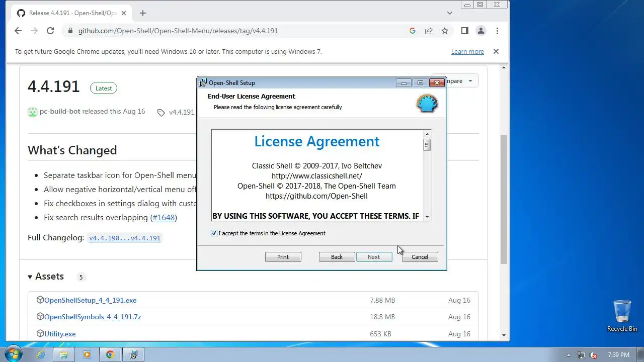This screenshot has width=644, height=362.
Task: Click the v4.4.191 tag icon
Action: 161,113
